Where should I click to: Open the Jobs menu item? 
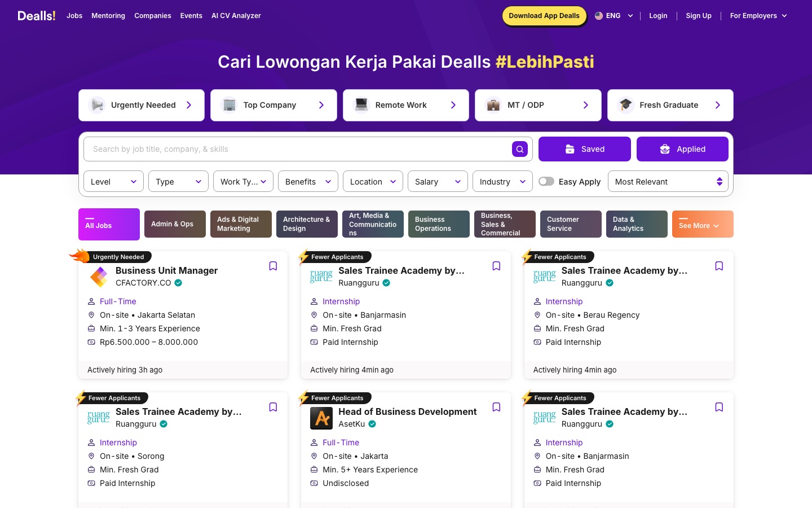point(74,16)
